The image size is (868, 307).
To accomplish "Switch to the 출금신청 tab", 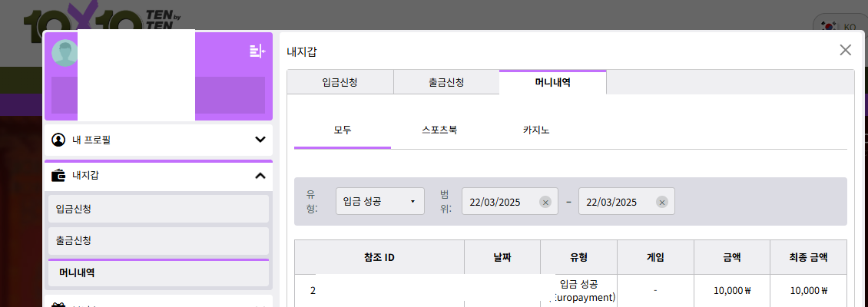I will pyautogui.click(x=446, y=82).
